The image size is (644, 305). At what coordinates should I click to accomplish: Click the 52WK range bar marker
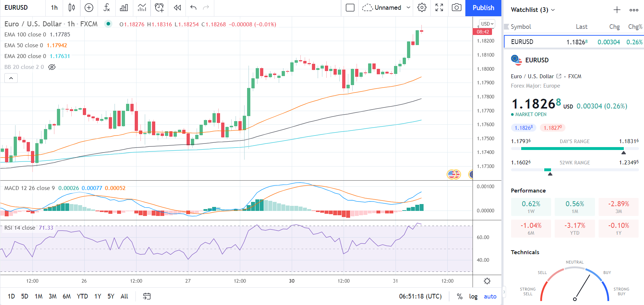(x=550, y=174)
